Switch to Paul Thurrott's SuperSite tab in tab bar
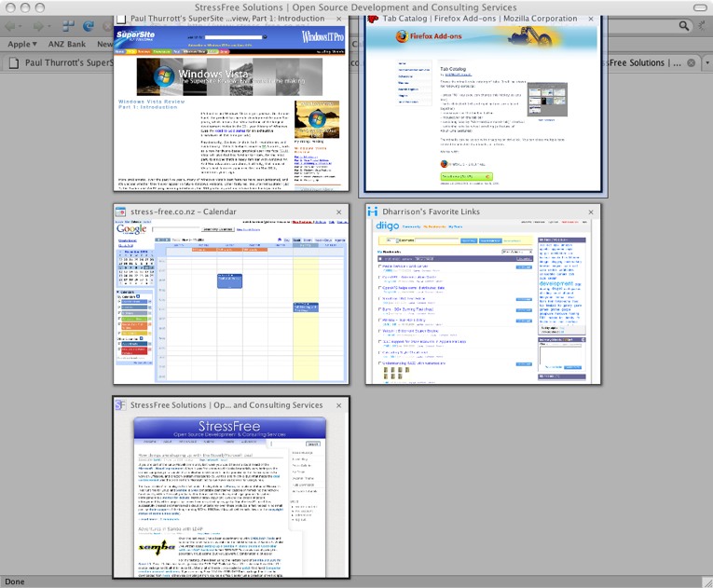The image size is (713, 588). point(59,62)
